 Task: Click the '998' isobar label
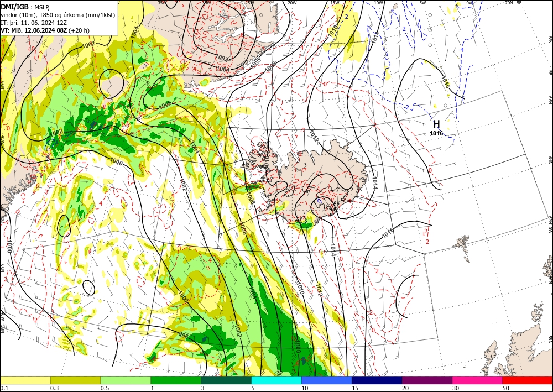click(x=184, y=334)
